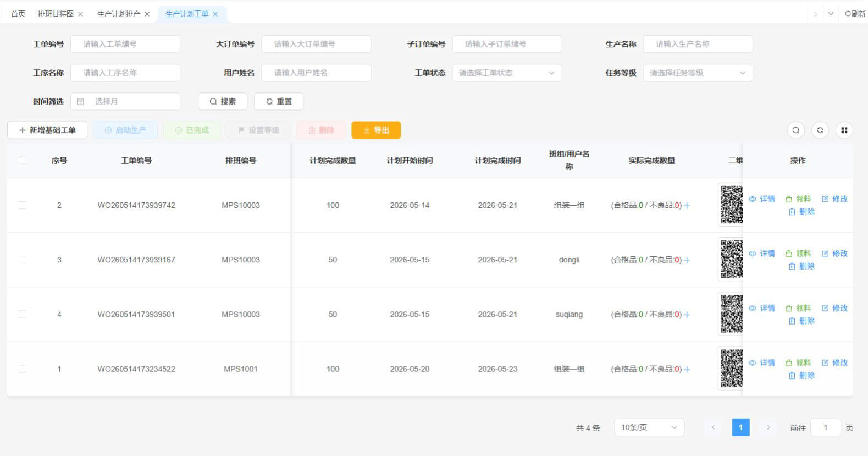868x456 pixels.
Task: Check the row for WO260514173939501
Action: [23, 314]
